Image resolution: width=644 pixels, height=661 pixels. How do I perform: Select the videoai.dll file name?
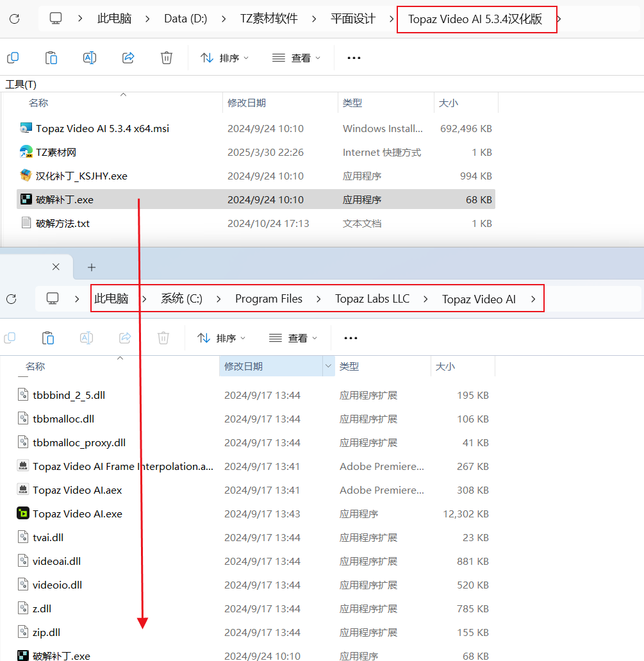coord(56,561)
